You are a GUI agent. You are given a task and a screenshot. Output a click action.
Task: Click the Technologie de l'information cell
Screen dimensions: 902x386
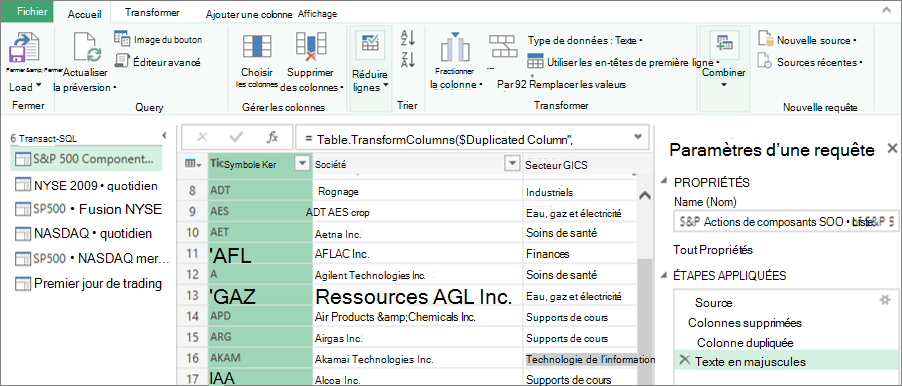(590, 360)
